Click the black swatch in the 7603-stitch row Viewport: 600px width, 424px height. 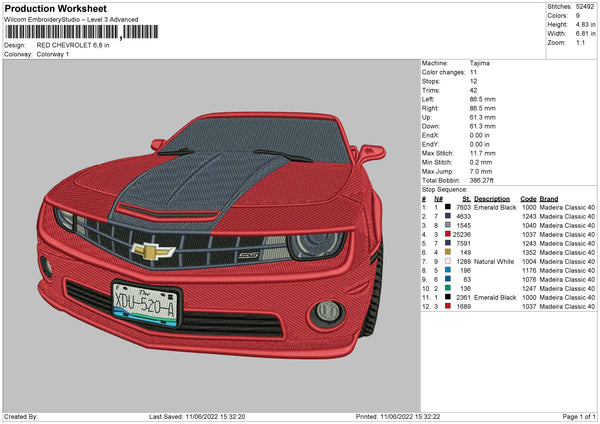click(448, 207)
